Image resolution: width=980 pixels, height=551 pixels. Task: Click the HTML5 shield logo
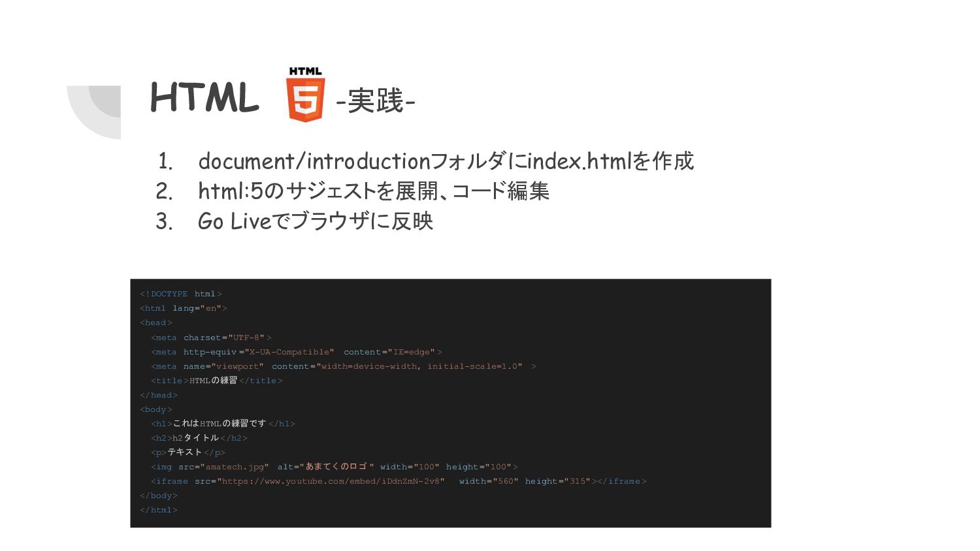click(306, 94)
